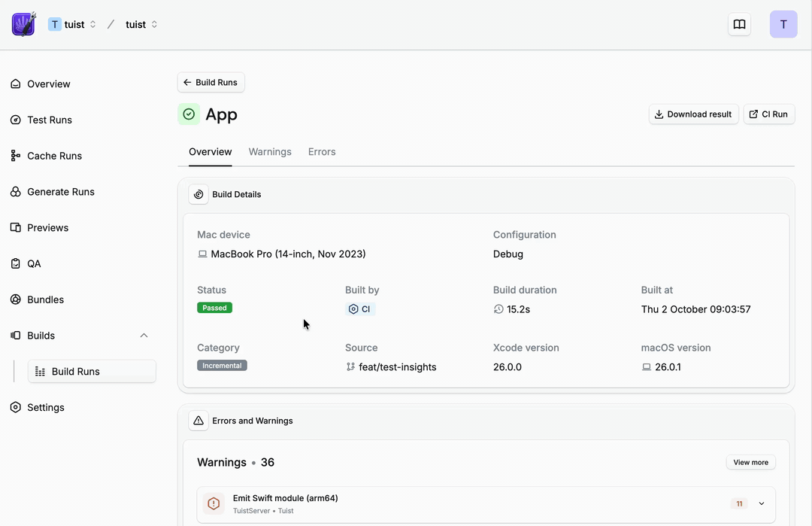Go back to Build Runs
This screenshot has height=526, width=812.
[x=211, y=83]
